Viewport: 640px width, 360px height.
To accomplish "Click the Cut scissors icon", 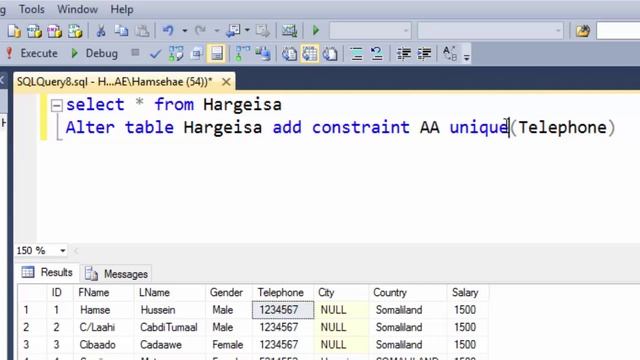I will tap(101, 31).
